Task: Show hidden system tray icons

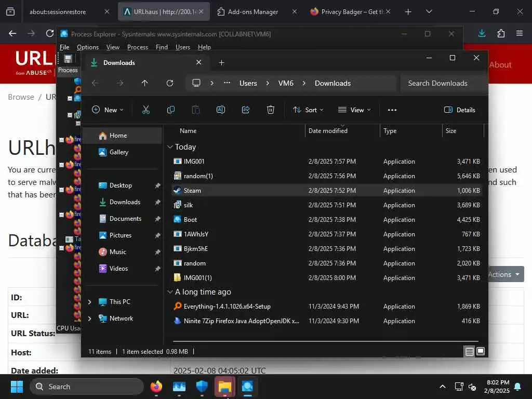Action: click(x=443, y=387)
